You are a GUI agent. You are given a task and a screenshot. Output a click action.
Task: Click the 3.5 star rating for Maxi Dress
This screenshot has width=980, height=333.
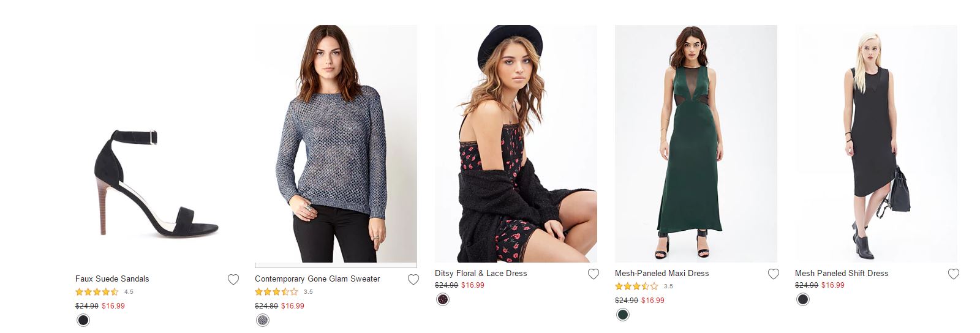pyautogui.click(x=636, y=286)
